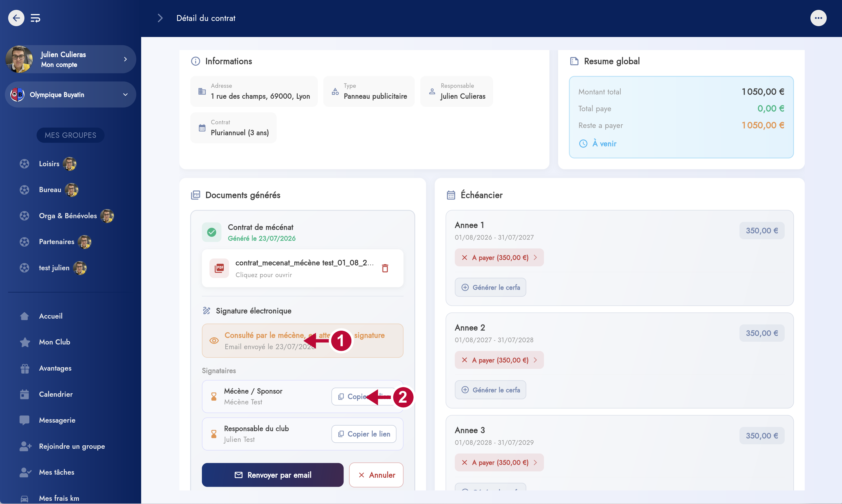Select the MES GROUPES label
842x504 pixels.
click(x=70, y=135)
